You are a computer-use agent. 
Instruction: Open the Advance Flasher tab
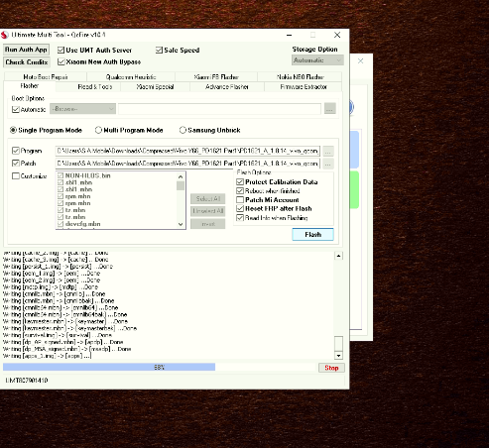(x=227, y=87)
